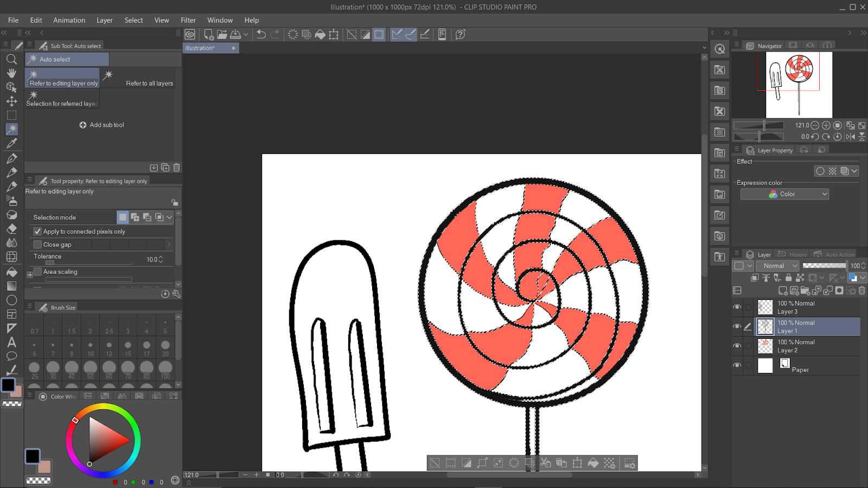The width and height of the screenshot is (868, 488).
Task: Click the Redo icon in command bar
Action: 275,34
